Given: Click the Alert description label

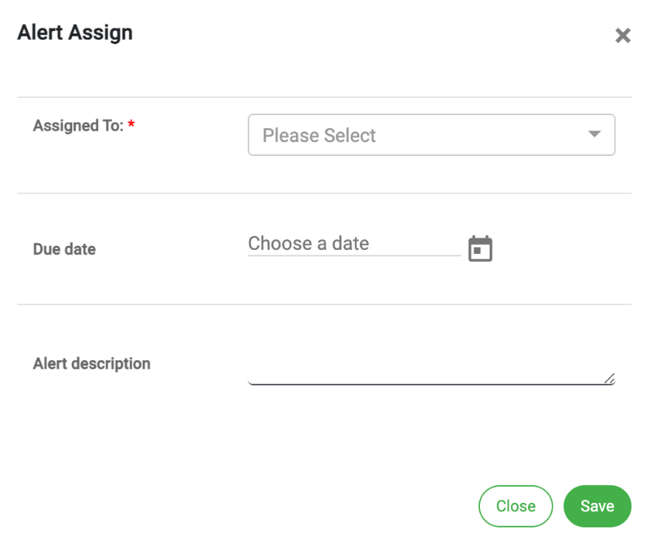Looking at the screenshot, I should coord(91,364).
